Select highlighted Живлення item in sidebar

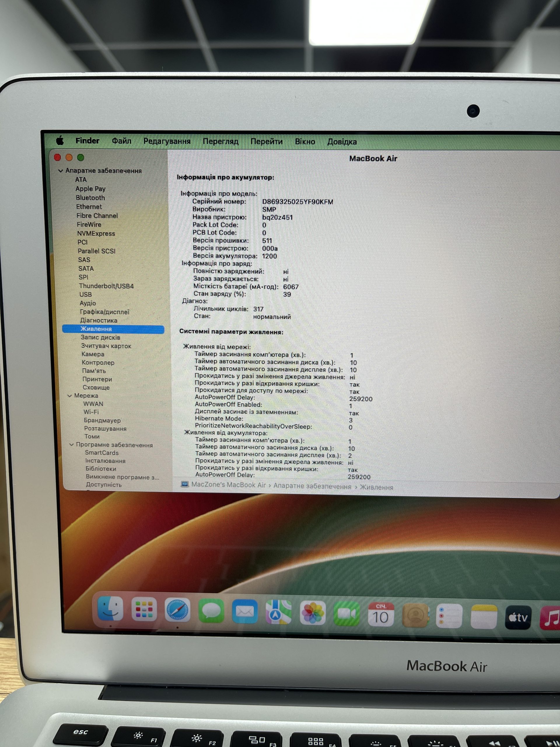click(113, 329)
